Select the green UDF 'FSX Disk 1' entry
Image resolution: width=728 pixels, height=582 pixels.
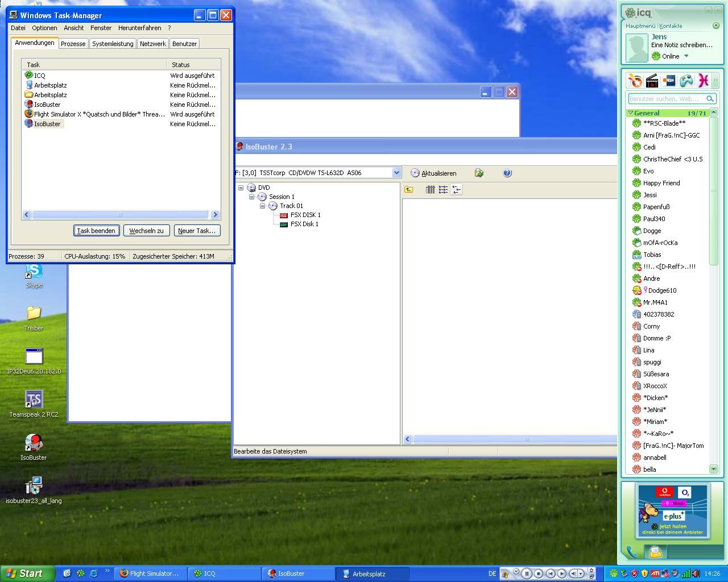click(x=299, y=224)
